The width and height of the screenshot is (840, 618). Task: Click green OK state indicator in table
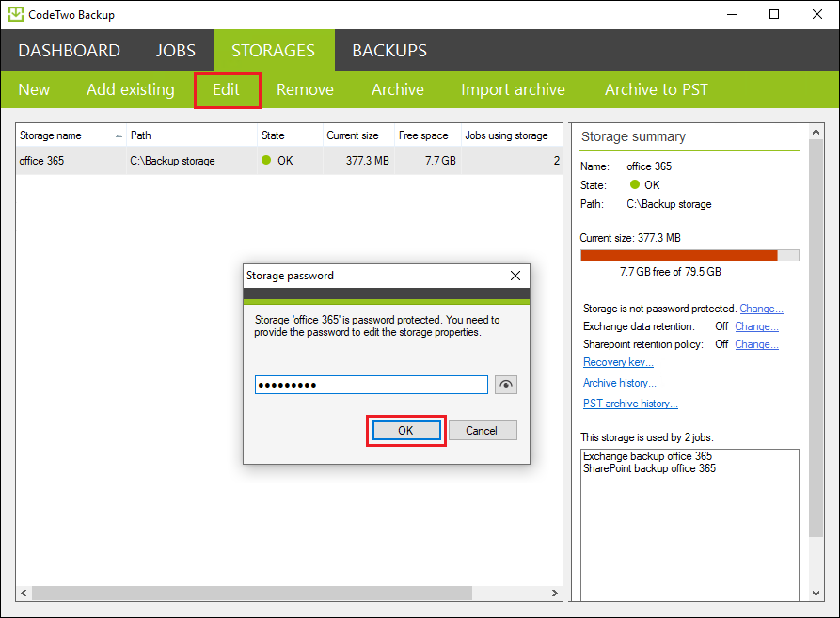coord(266,160)
